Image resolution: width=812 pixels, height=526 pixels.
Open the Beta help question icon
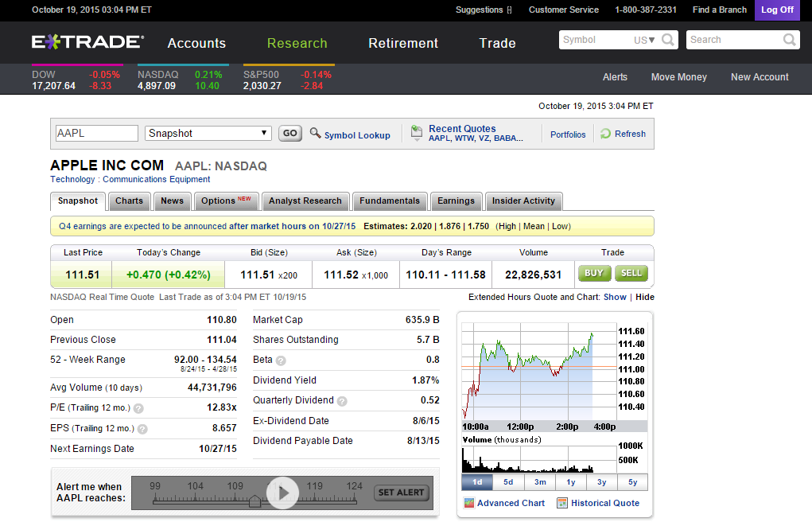(x=281, y=360)
